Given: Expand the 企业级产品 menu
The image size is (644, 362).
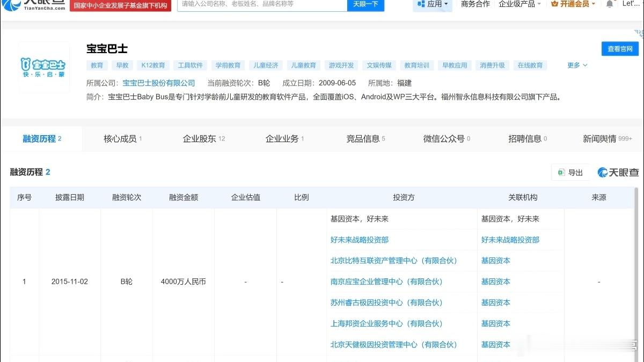Looking at the screenshot, I should point(519,4).
